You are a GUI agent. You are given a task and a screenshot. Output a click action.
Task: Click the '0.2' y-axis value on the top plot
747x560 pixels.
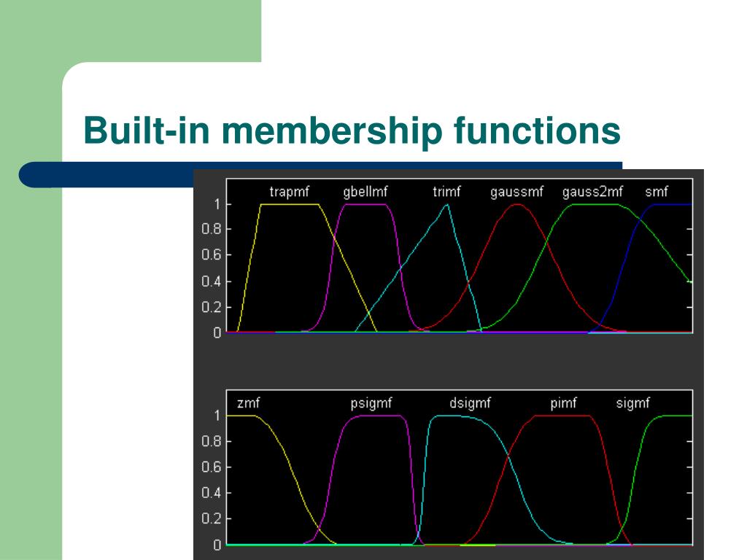(x=212, y=308)
